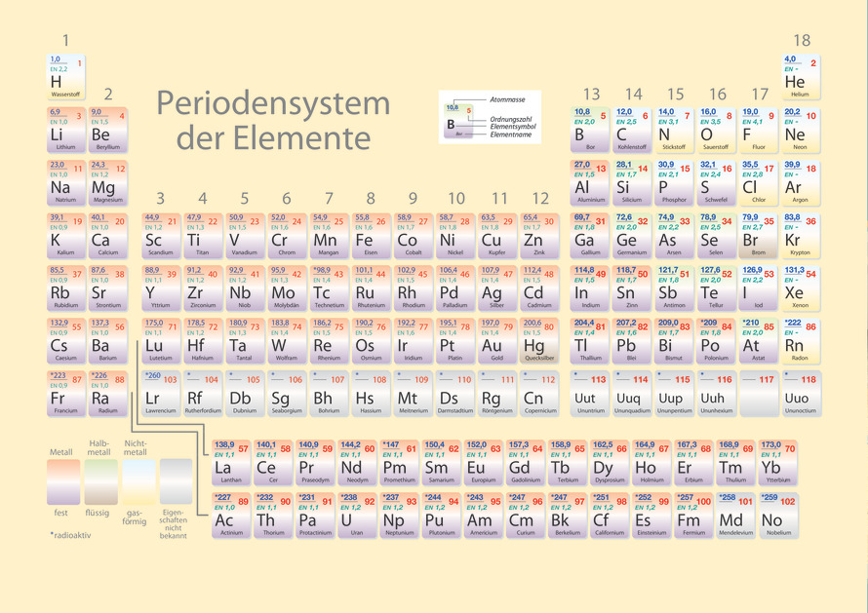This screenshot has height=613, width=868.
Task: Click the Brom (Br) element tile
Action: pyautogui.click(x=758, y=236)
